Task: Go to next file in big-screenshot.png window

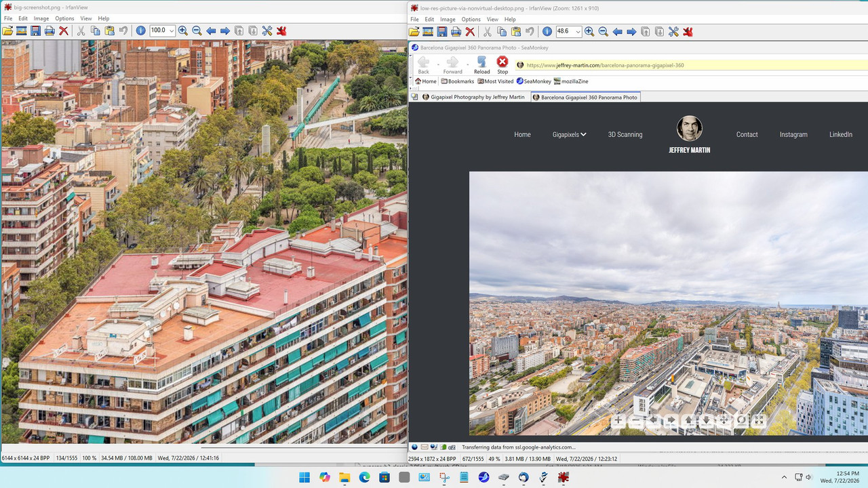Action: point(225,30)
